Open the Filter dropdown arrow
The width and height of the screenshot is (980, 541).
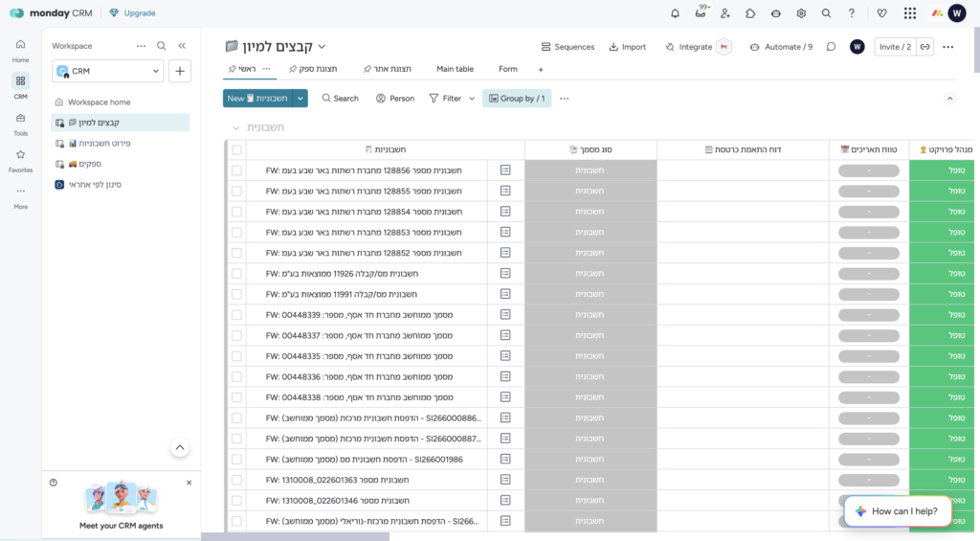[472, 99]
